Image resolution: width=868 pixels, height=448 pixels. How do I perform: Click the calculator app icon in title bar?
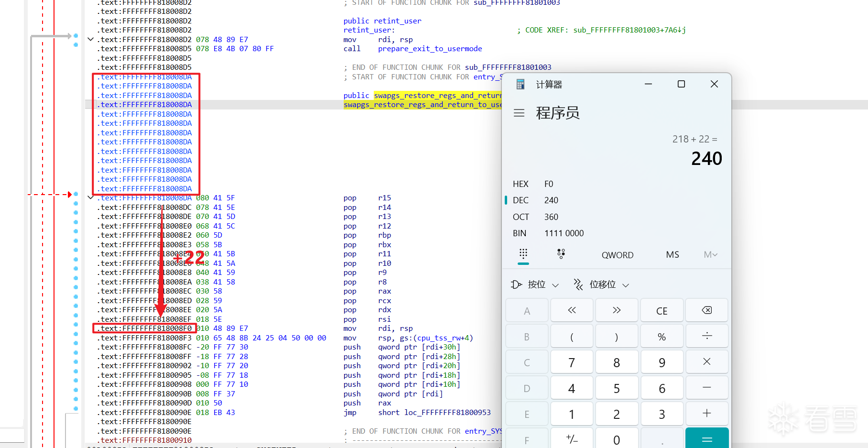(521, 85)
